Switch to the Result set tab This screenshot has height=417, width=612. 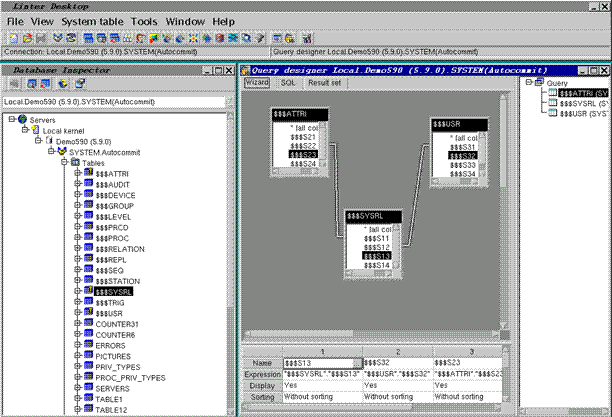pyautogui.click(x=323, y=83)
